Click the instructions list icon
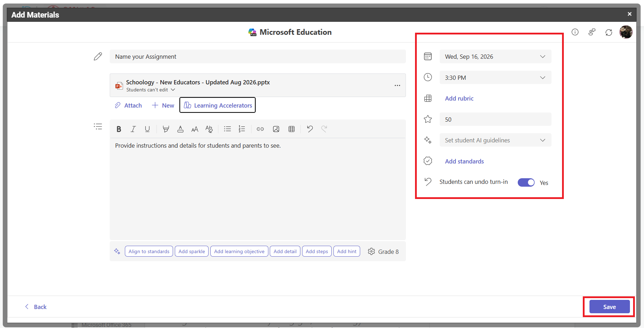 (x=98, y=126)
